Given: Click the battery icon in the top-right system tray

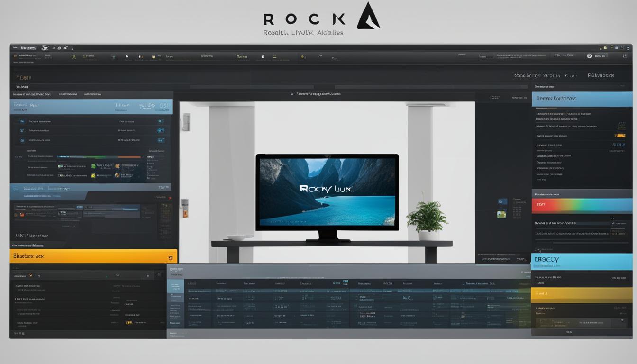Looking at the screenshot, I should [613, 48].
